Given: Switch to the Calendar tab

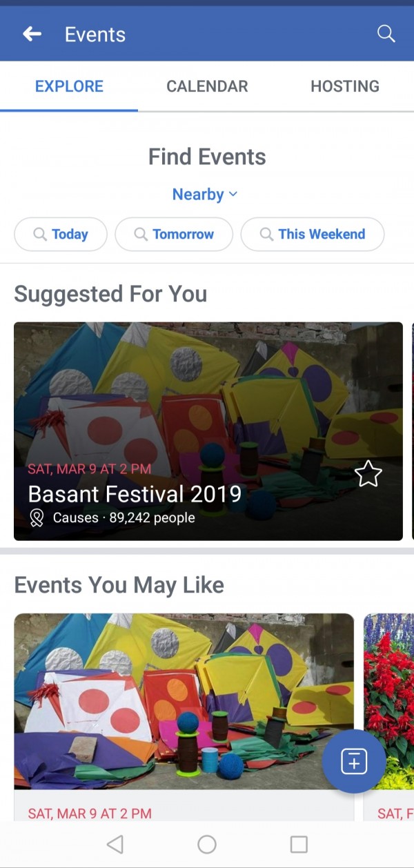Looking at the screenshot, I should (x=207, y=86).
